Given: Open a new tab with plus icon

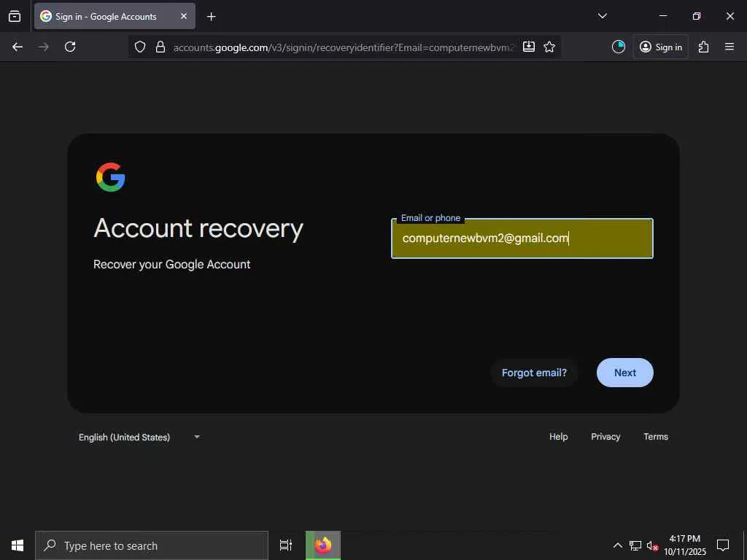Looking at the screenshot, I should (211, 17).
